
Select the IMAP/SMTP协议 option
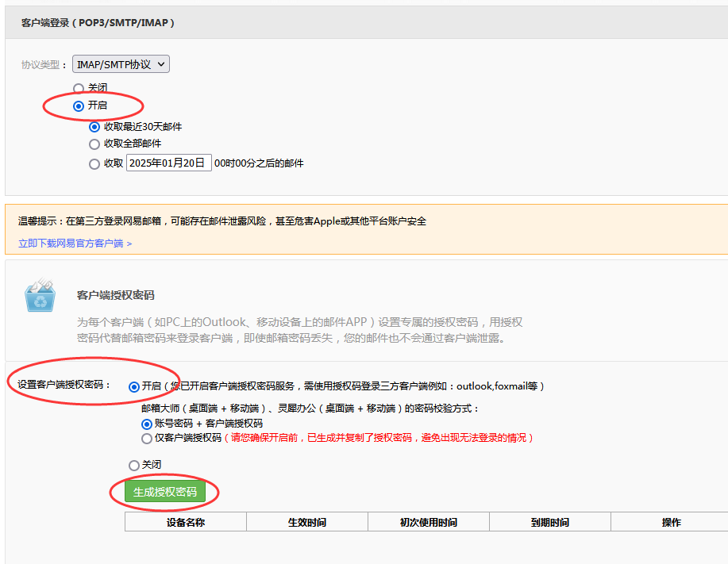click(121, 64)
